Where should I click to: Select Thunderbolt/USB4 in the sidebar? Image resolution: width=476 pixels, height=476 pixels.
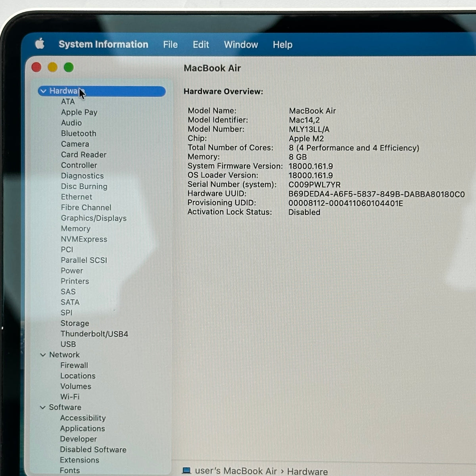(94, 334)
